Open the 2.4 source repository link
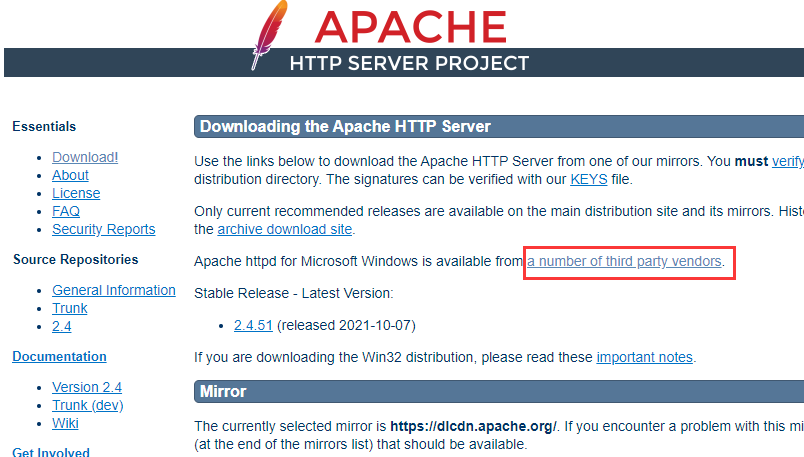The width and height of the screenshot is (804, 457). tap(62, 326)
